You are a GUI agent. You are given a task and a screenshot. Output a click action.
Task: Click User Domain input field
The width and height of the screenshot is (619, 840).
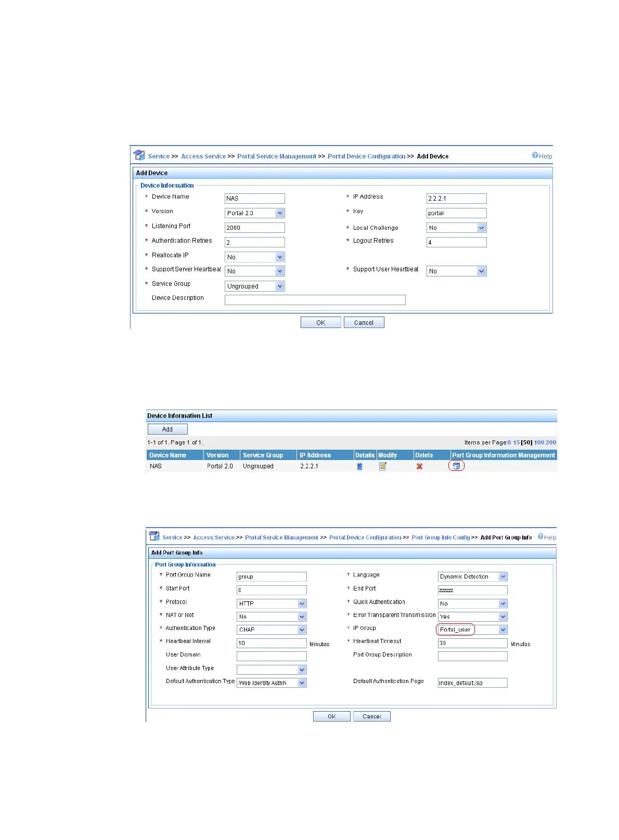pos(272,656)
